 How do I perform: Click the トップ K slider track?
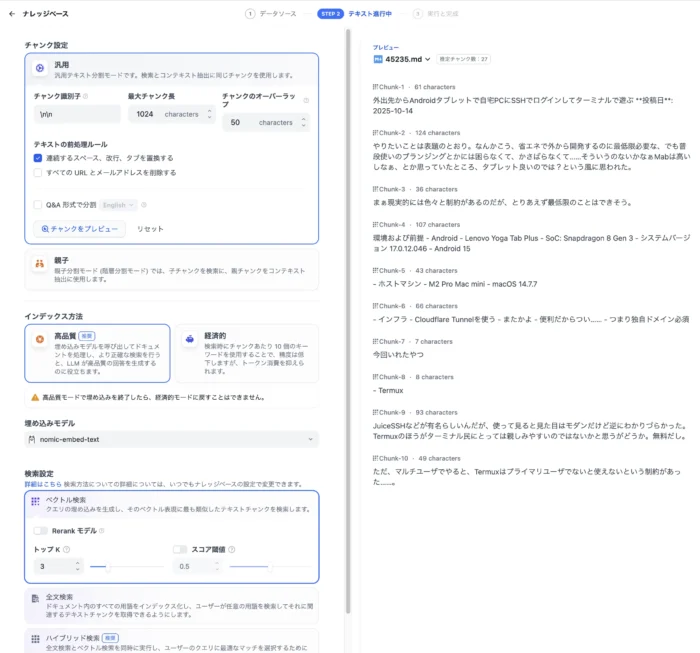[x=120, y=566]
